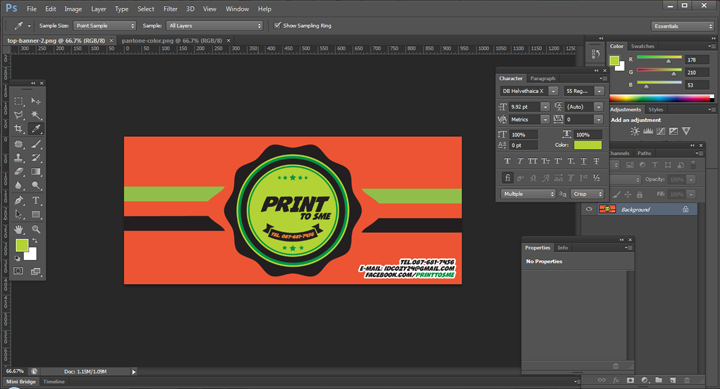
Task: Click the toolbox foreground color swatch
Action: click(22, 245)
